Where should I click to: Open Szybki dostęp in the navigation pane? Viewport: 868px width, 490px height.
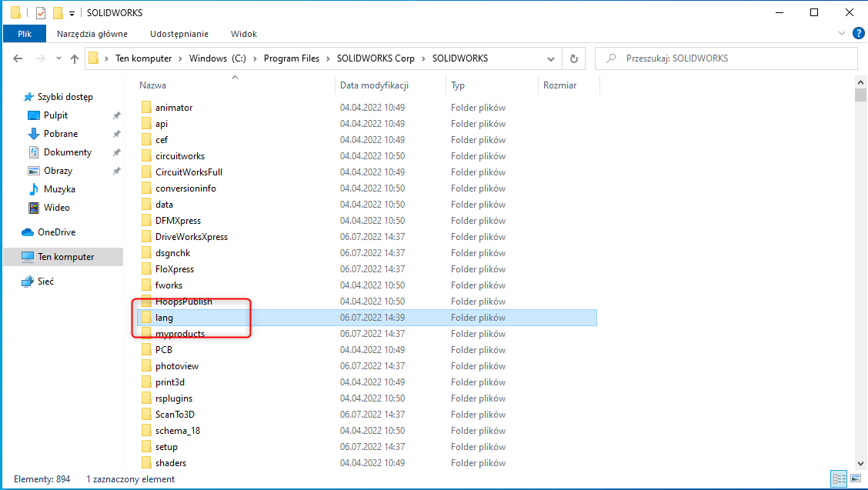[x=65, y=97]
